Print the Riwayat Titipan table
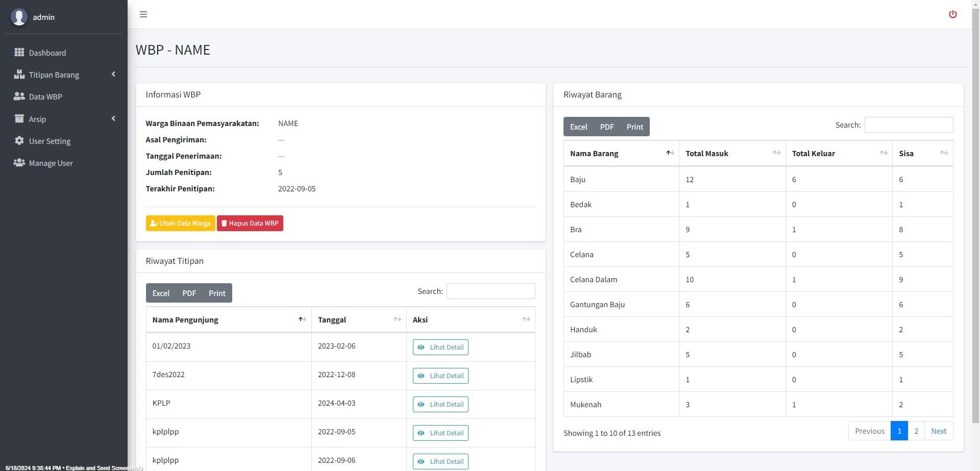980x471 pixels. 216,293
